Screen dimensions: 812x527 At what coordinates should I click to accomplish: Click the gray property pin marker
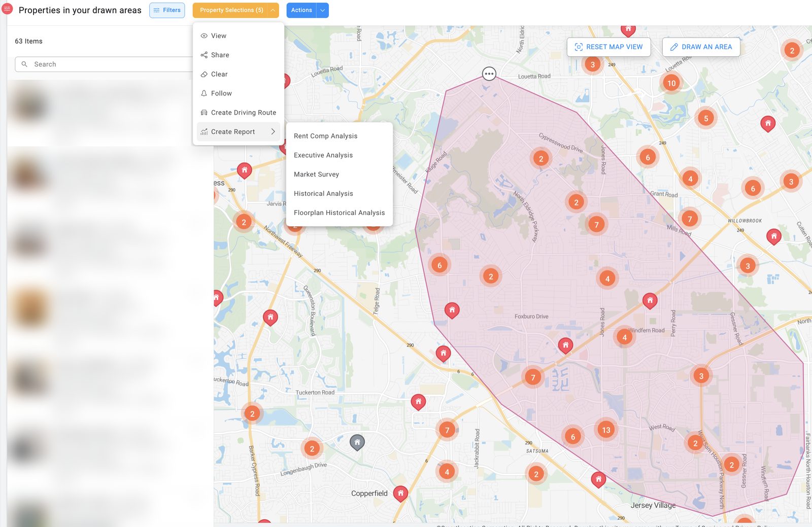357,442
